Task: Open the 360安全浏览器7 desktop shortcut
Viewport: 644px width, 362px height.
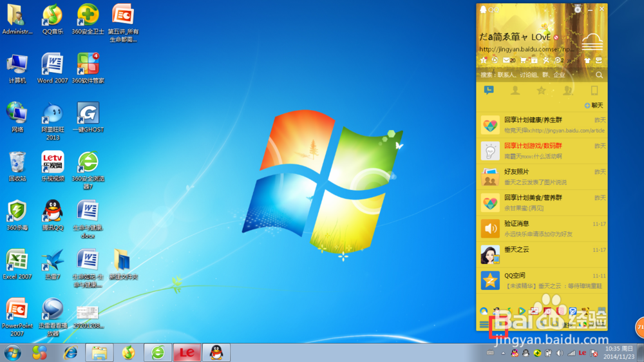Action: click(88, 170)
